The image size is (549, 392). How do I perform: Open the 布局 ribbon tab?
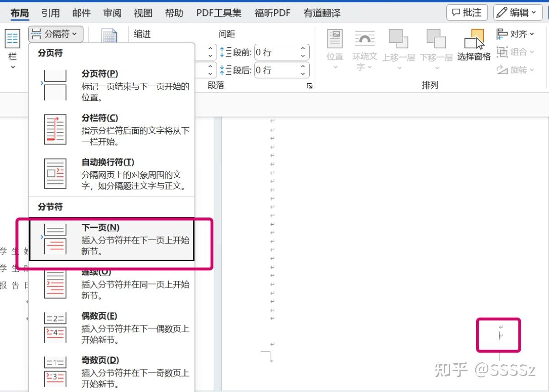(20, 13)
